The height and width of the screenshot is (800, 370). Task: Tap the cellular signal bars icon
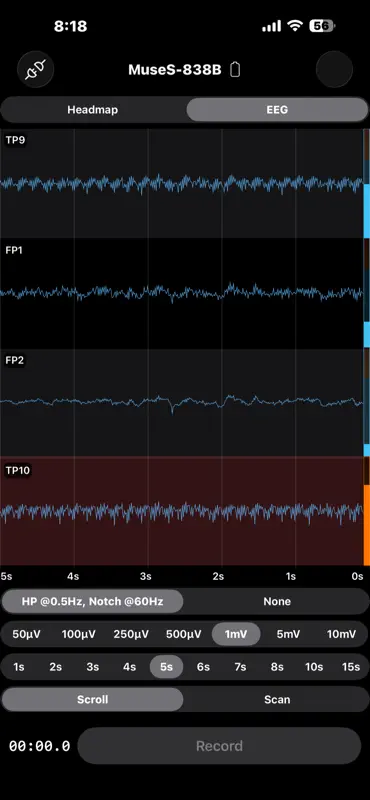point(272,26)
